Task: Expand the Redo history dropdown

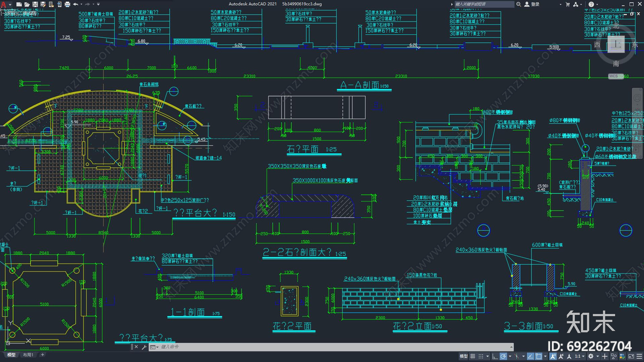Action: click(93, 4)
